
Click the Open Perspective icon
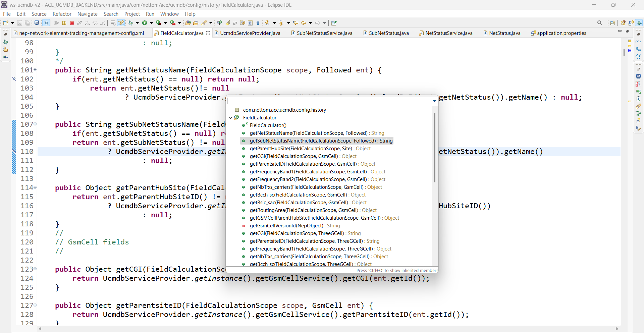tap(612, 23)
